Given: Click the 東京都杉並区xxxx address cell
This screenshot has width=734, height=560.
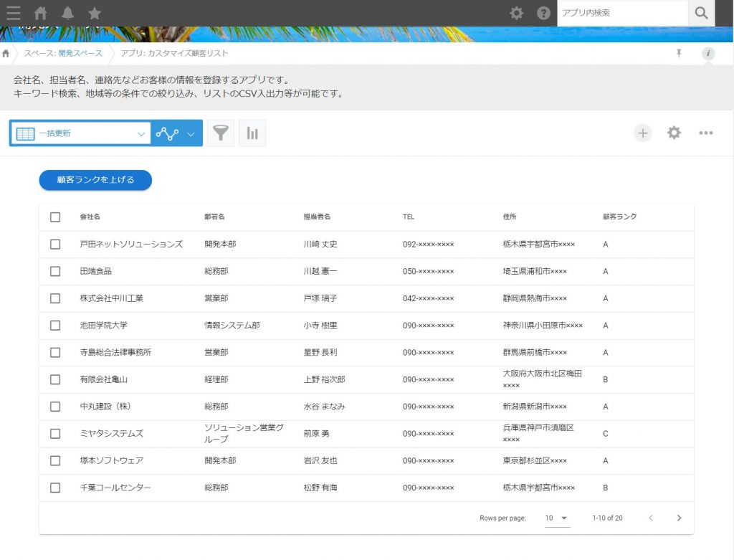Looking at the screenshot, I should (535, 460).
